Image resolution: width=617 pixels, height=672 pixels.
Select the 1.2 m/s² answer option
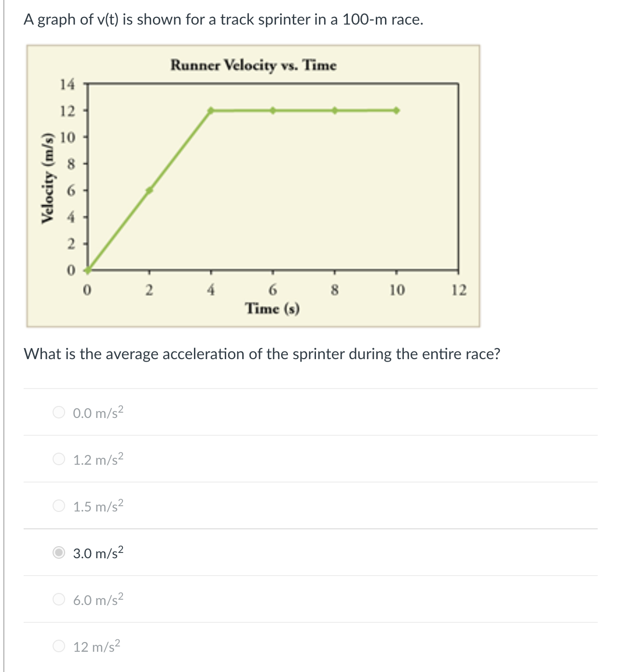59,459
